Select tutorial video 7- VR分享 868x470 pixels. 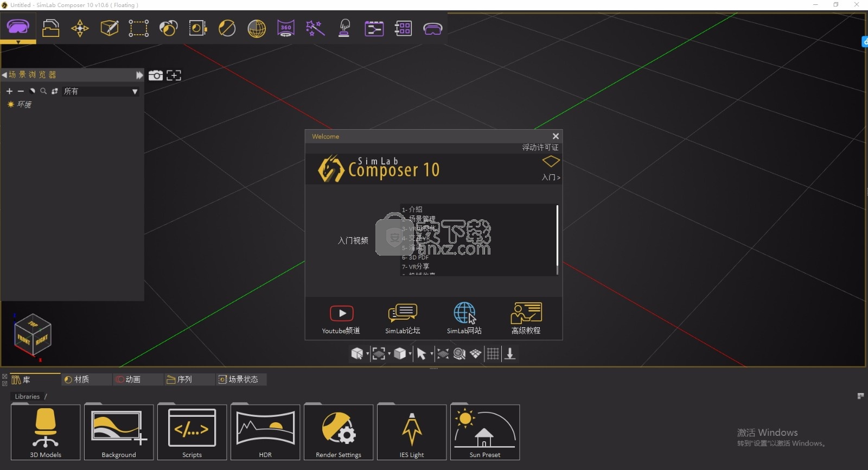coord(416,266)
